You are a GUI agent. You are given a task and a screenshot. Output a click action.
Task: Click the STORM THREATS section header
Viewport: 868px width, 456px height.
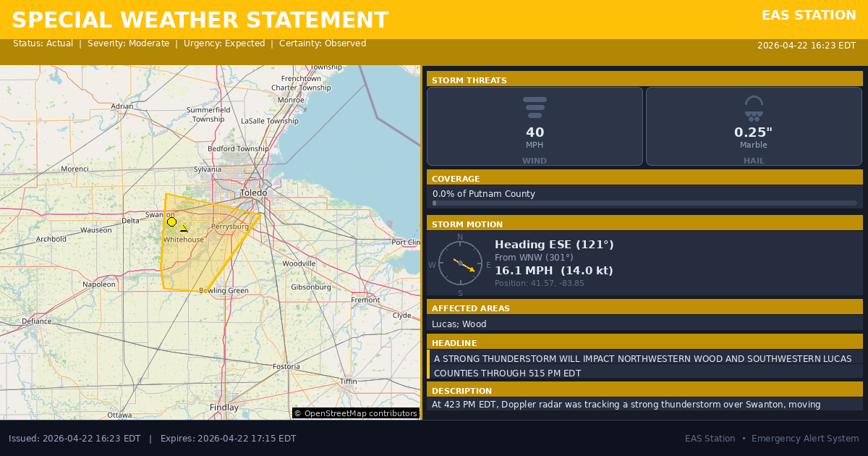click(644, 80)
